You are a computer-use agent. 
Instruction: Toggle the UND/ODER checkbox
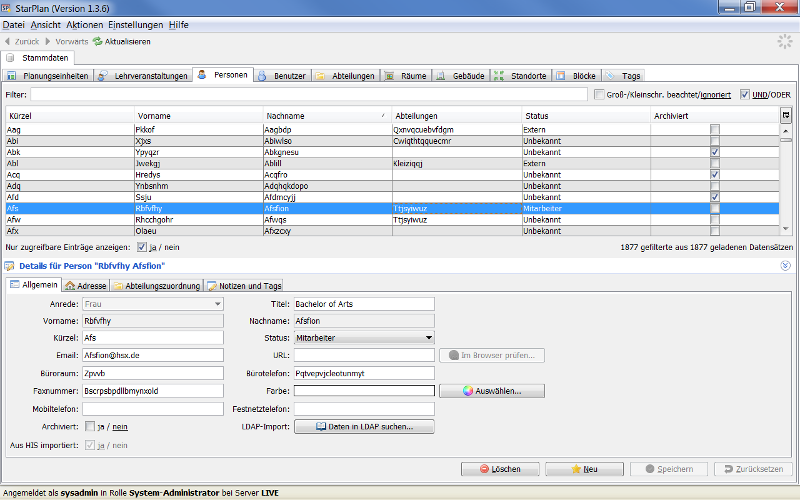(x=745, y=94)
